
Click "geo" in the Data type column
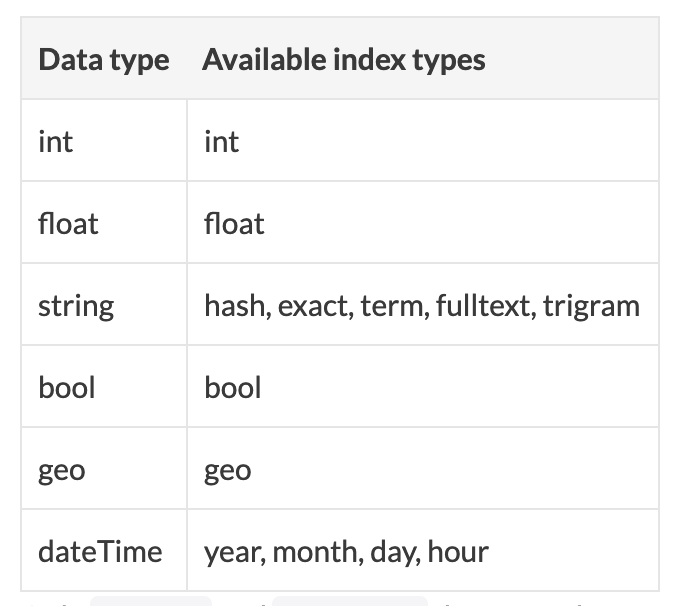coord(61,470)
